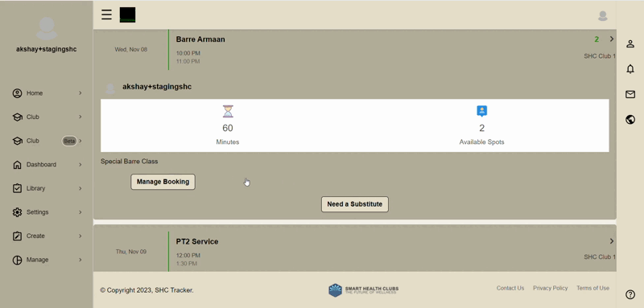Click the Smart Health Clubs footer logo

(x=364, y=290)
